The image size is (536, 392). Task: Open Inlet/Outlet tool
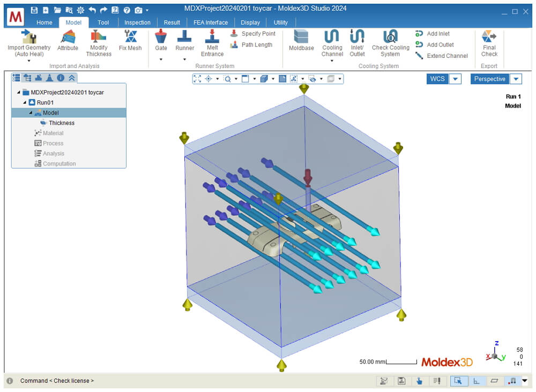pyautogui.click(x=357, y=43)
